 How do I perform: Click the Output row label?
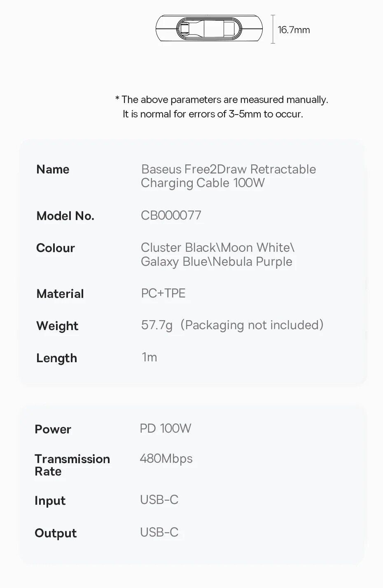(x=56, y=533)
